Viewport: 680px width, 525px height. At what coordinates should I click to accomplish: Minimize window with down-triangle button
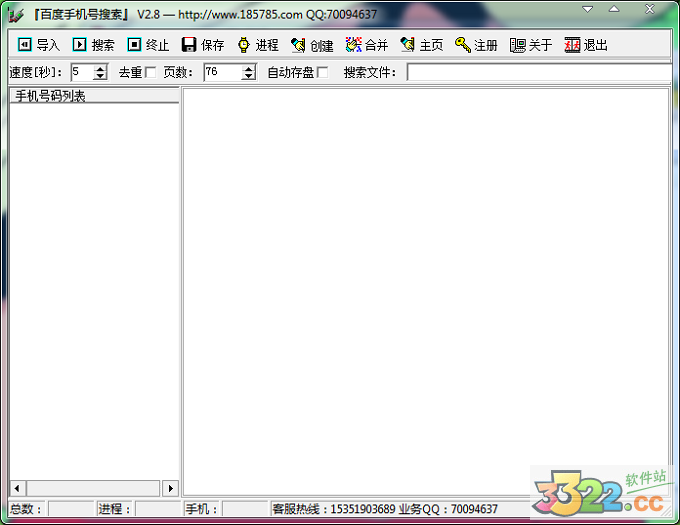tap(588, 9)
